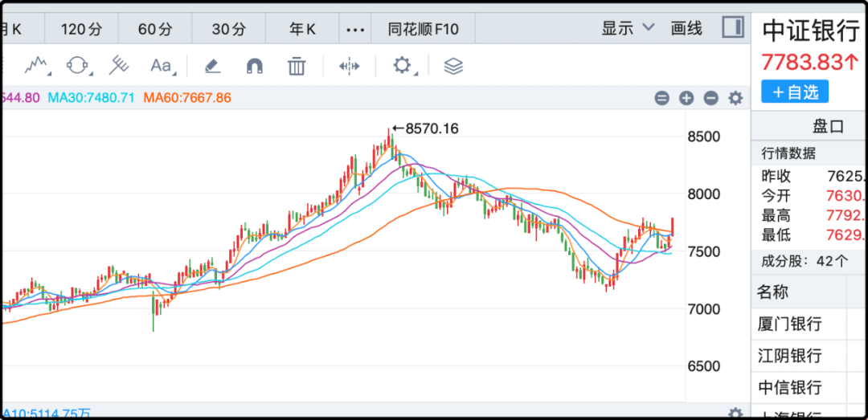The image size is (868, 420).
Task: Open the MA indicator settings gear
Action: tap(735, 99)
